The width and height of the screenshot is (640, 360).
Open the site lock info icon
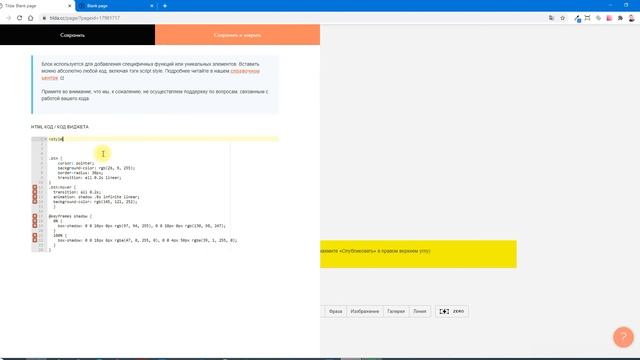coord(44,18)
